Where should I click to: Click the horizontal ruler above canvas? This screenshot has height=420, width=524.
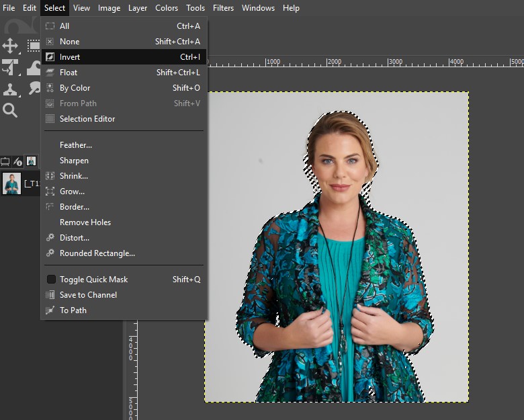[365, 62]
